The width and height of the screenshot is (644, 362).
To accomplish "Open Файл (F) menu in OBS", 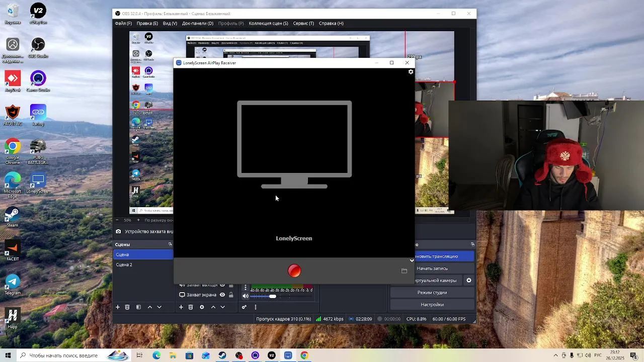I will [x=123, y=23].
